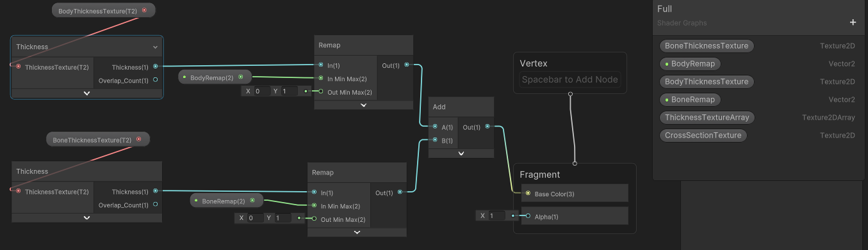
Task: Click Out(1) output port on top Remap node
Action: click(x=406, y=65)
